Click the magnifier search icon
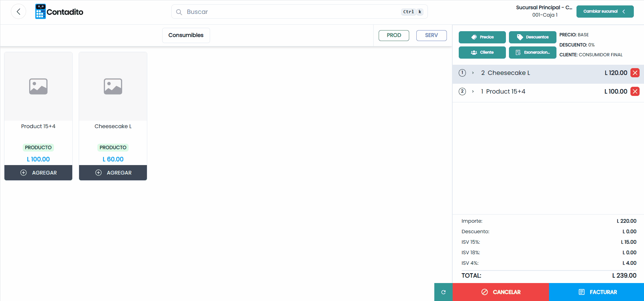Viewport: 644px width, 301px height. 179,12
